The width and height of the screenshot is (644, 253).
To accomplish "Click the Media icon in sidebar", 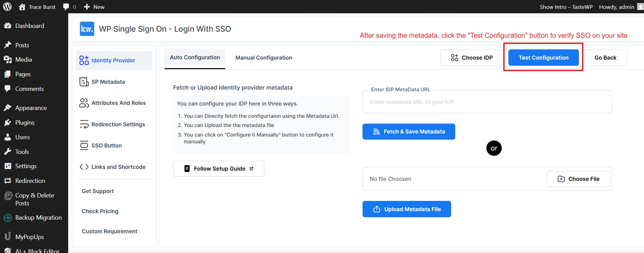I will [7, 60].
